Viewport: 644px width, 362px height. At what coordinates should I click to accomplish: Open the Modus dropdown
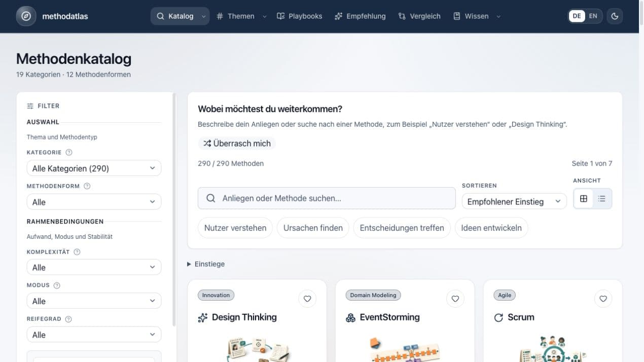tap(94, 301)
